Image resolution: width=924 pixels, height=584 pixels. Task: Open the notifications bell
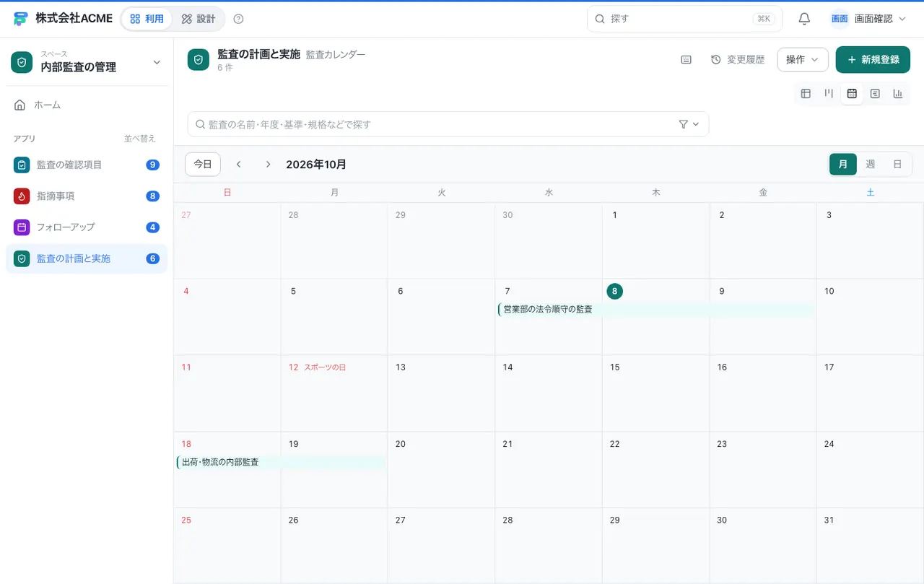pos(804,19)
